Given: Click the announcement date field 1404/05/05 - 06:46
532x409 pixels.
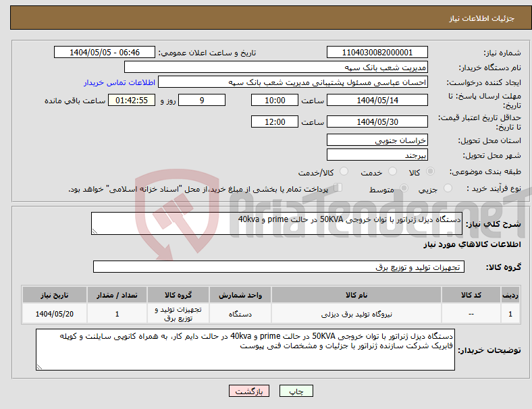Looking at the screenshot, I should (x=105, y=52).
